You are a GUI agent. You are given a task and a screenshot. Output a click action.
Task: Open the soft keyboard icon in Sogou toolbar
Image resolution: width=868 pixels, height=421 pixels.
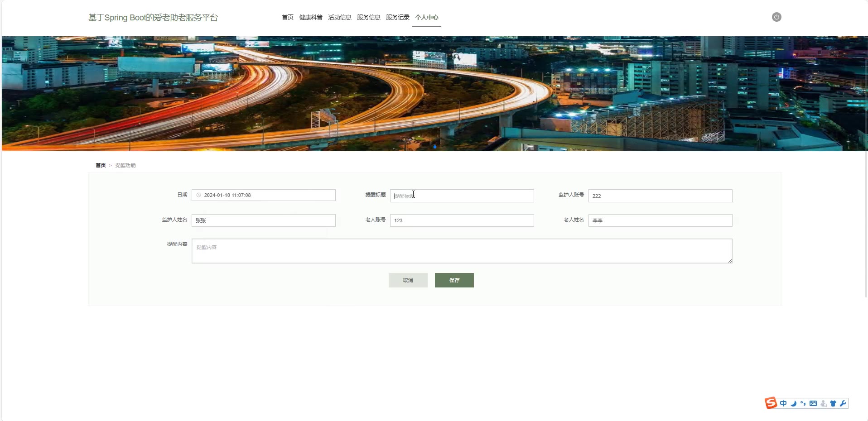pyautogui.click(x=813, y=403)
